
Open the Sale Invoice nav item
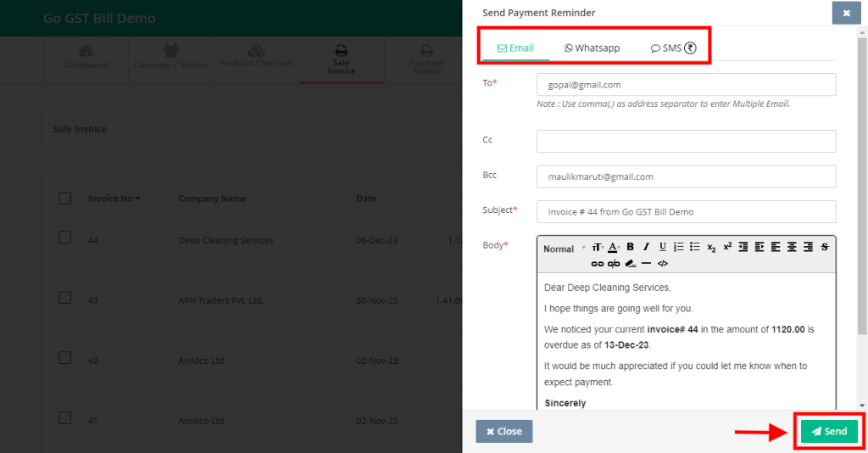pos(342,60)
